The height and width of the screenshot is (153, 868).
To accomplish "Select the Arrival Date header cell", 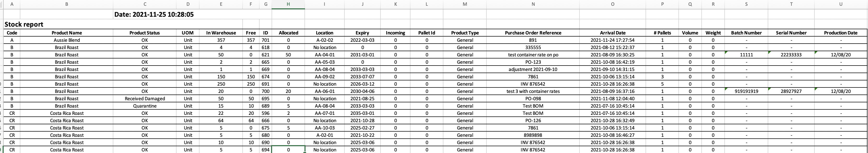I will pos(613,33).
